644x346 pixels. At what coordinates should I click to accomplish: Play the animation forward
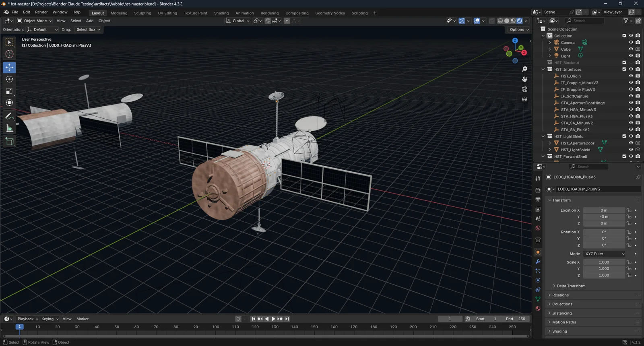(x=273, y=319)
